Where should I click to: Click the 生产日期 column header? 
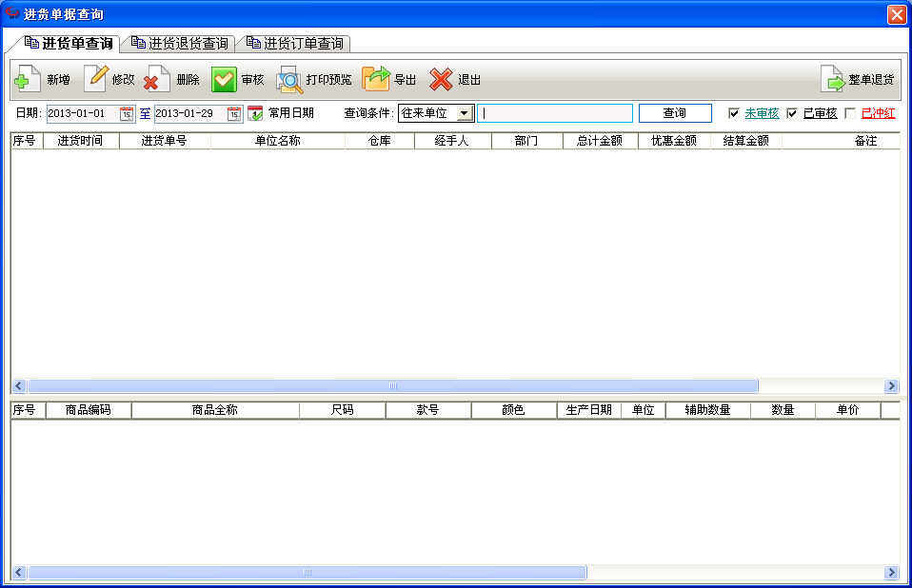coord(588,410)
